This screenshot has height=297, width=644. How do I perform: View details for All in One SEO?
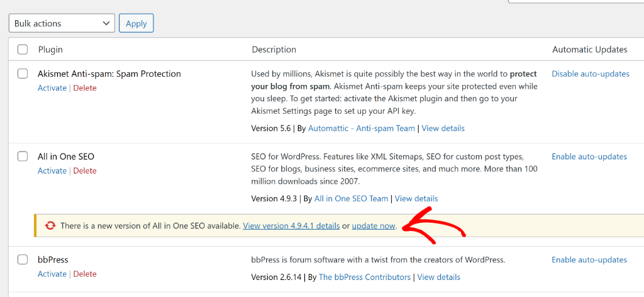[x=416, y=198]
